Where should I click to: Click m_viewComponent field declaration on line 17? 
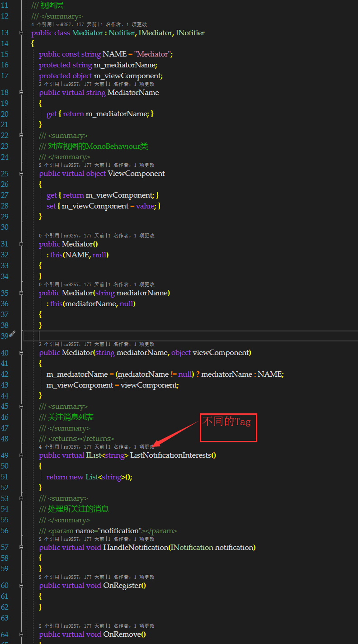127,76
